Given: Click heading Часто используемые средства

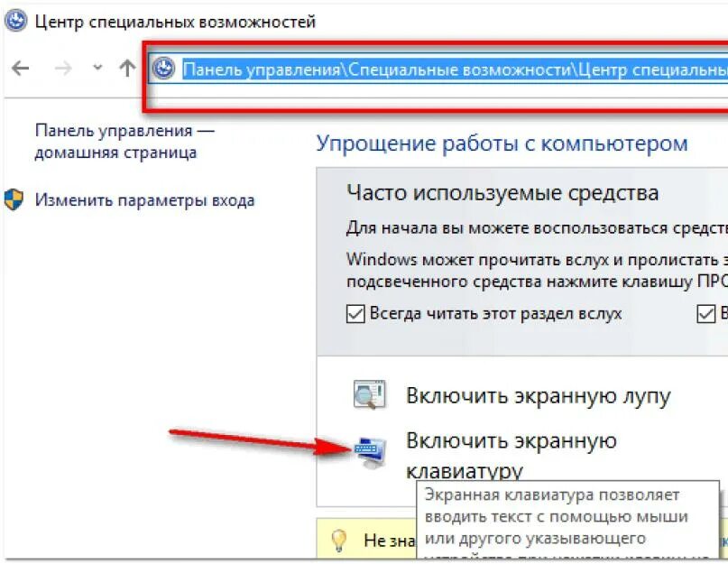Looking at the screenshot, I should point(502,193).
